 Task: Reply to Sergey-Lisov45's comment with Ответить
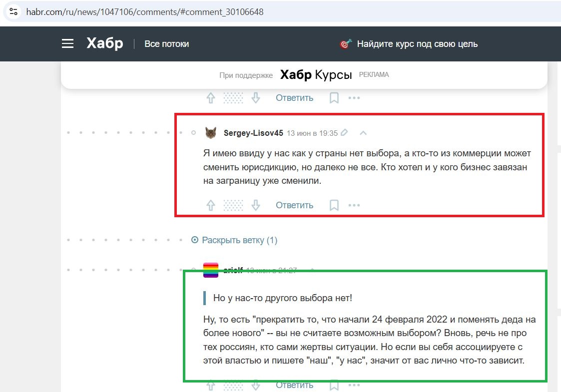[x=294, y=205]
